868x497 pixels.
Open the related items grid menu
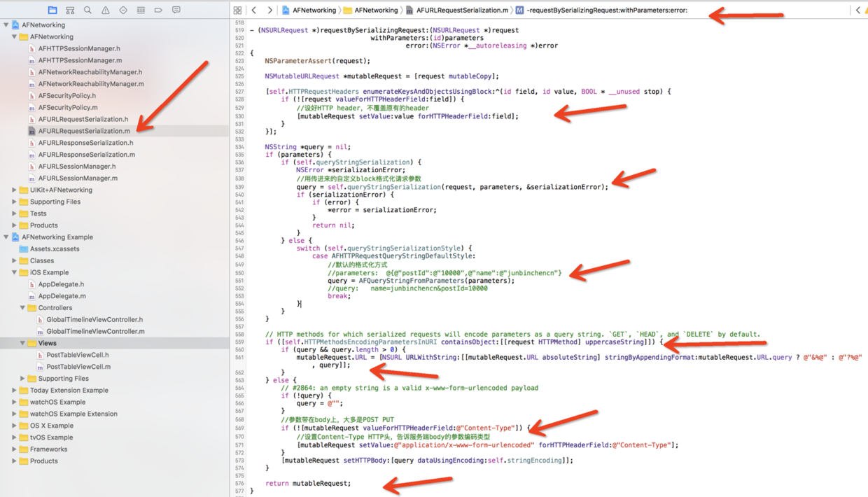click(x=237, y=10)
